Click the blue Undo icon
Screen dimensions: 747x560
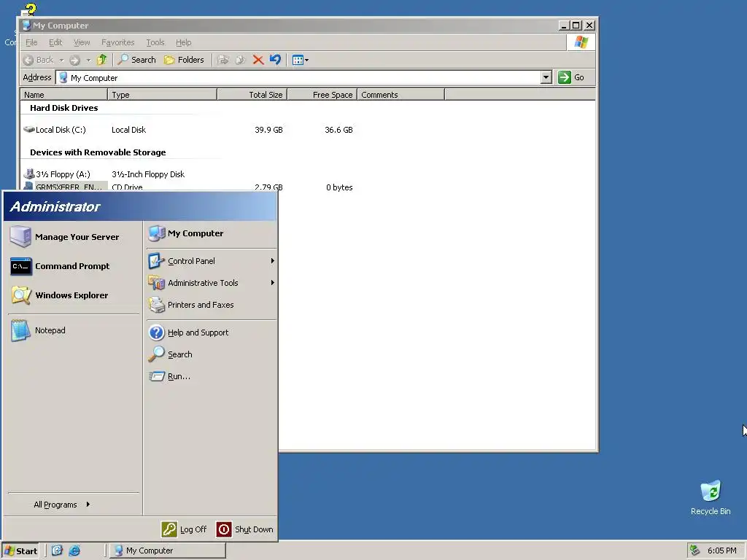click(x=275, y=60)
